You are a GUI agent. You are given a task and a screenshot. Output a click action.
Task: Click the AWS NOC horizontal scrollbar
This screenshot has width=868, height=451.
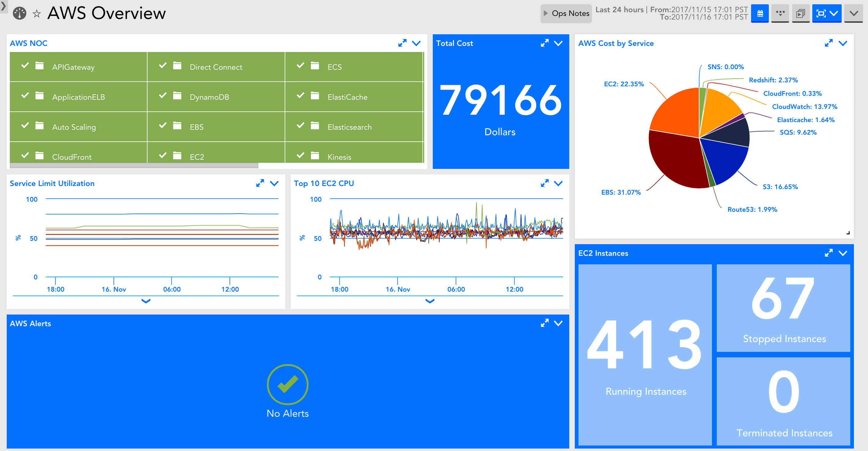pyautogui.click(x=134, y=166)
